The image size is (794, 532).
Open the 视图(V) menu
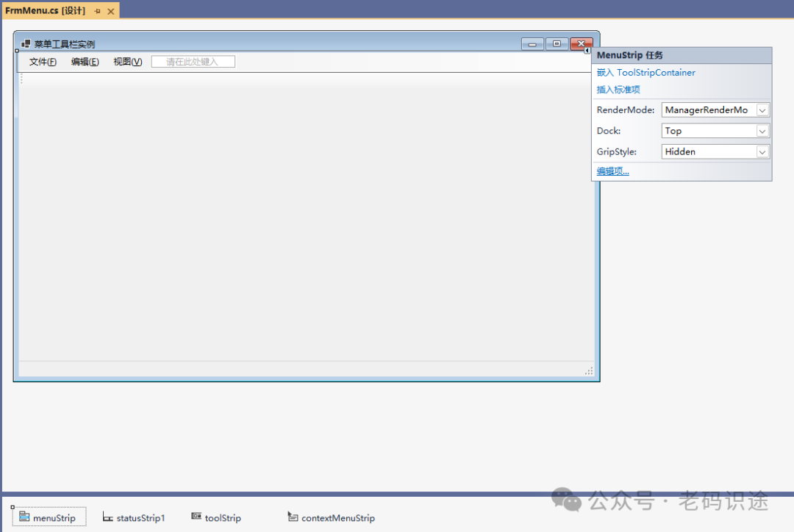[x=128, y=62]
